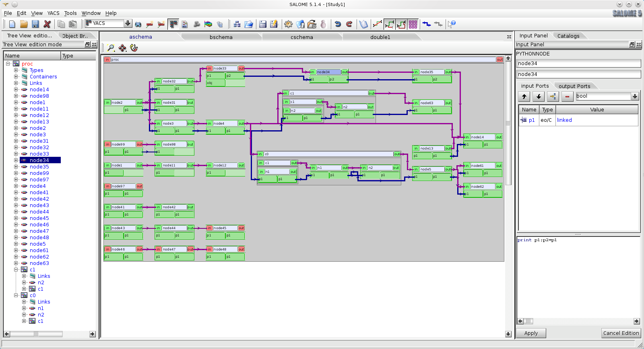Toggle the simplify links button
Screen dimensions: 644x349
coord(401,24)
